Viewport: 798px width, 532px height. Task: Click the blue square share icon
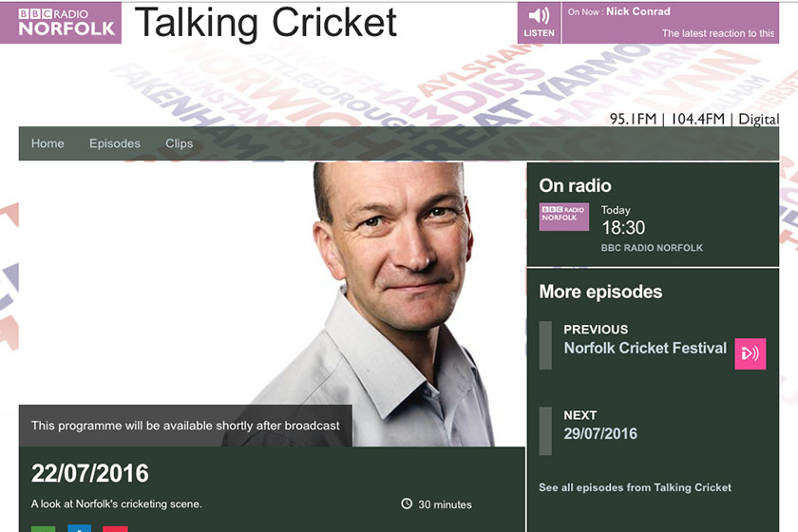click(x=80, y=528)
